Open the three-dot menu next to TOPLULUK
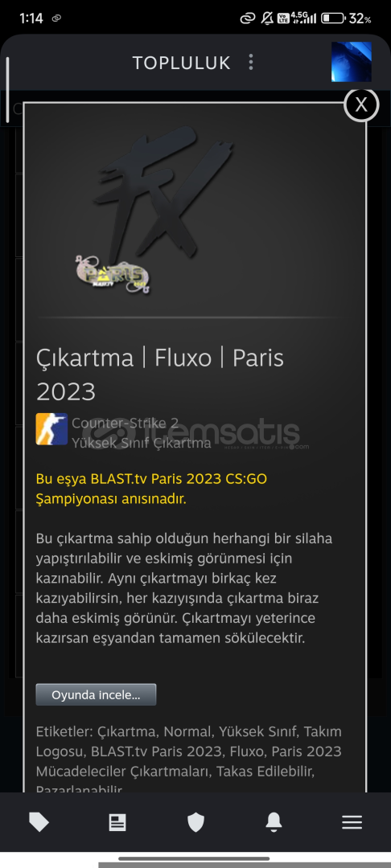Screen dimensions: 391x868 point(251,62)
